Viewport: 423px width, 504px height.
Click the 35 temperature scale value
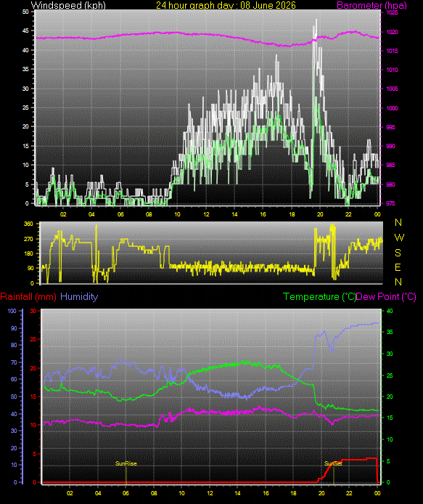tap(390, 332)
